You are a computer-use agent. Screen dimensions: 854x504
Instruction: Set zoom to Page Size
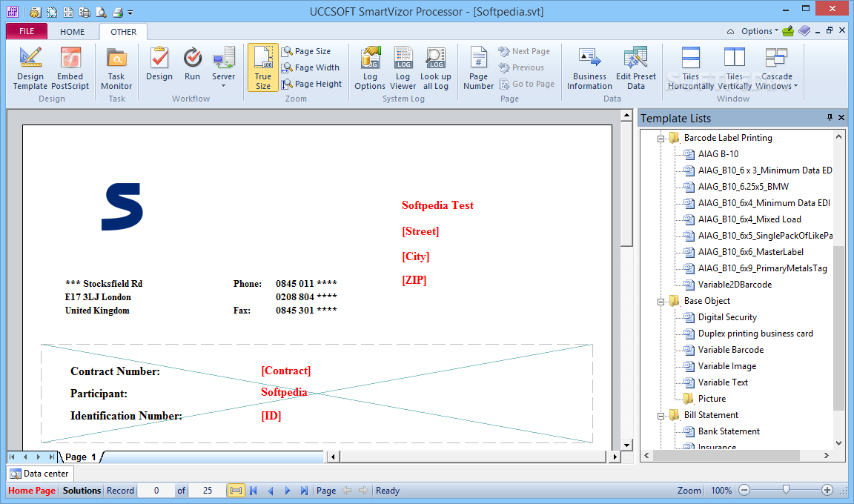pyautogui.click(x=306, y=51)
